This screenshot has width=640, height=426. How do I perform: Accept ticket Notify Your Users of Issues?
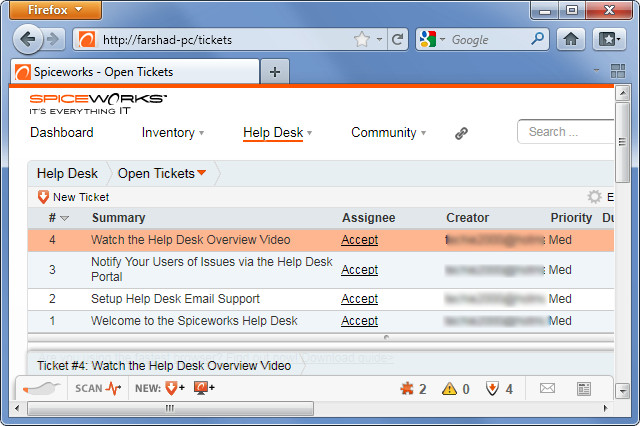(360, 270)
